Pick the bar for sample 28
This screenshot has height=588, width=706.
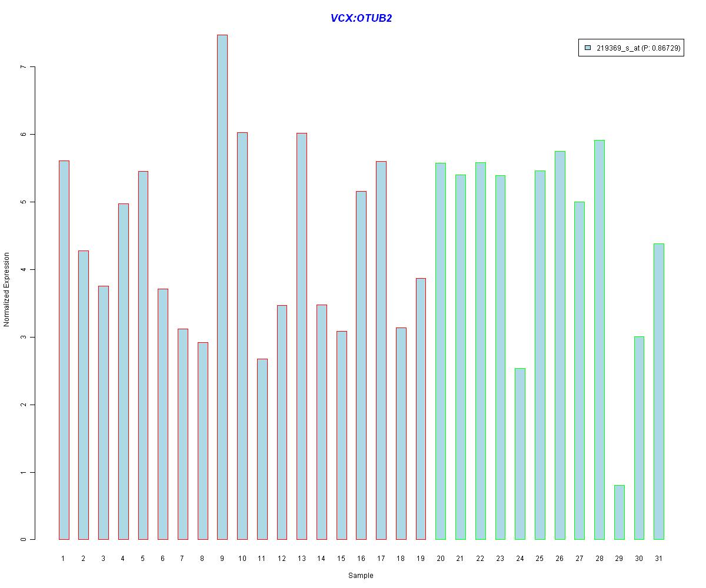click(x=600, y=340)
